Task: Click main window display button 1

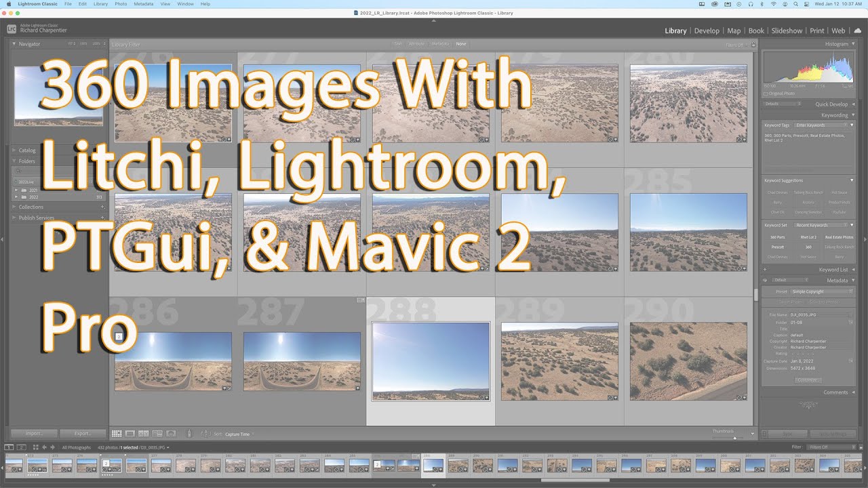Action: click(9, 447)
